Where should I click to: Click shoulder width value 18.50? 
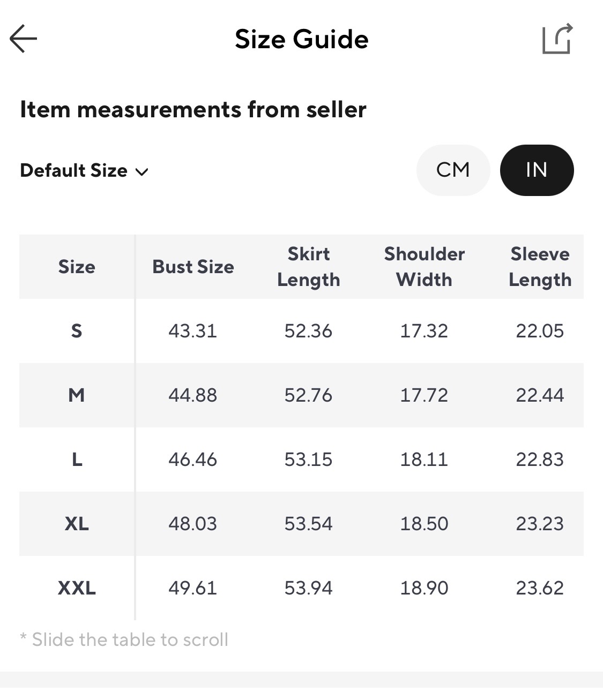tap(424, 524)
